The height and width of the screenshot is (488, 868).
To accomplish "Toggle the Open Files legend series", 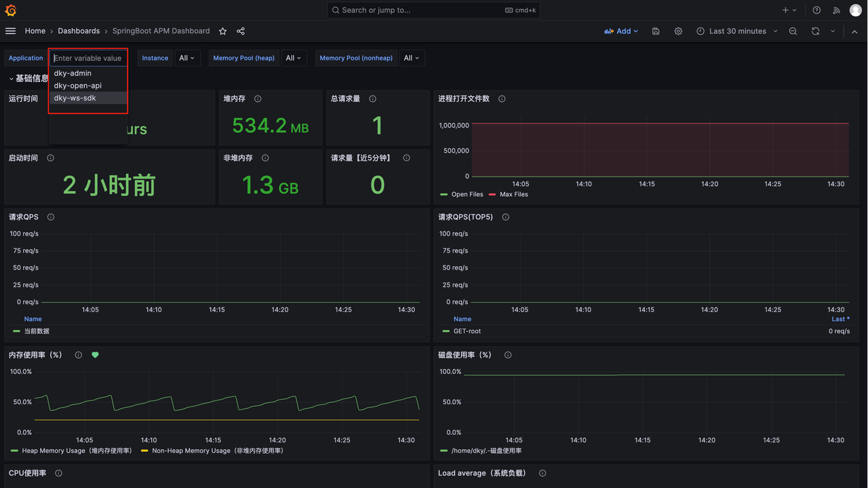I will click(467, 195).
